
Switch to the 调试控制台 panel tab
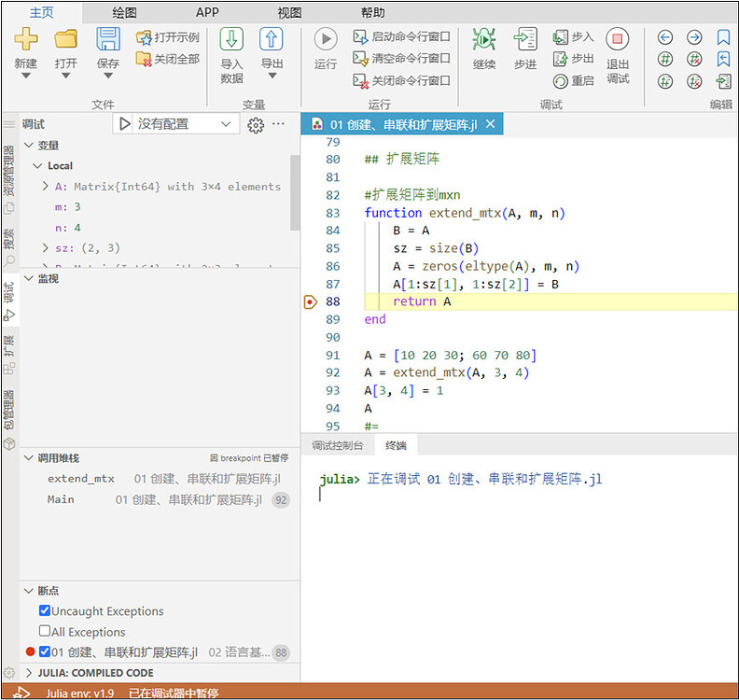click(x=338, y=446)
